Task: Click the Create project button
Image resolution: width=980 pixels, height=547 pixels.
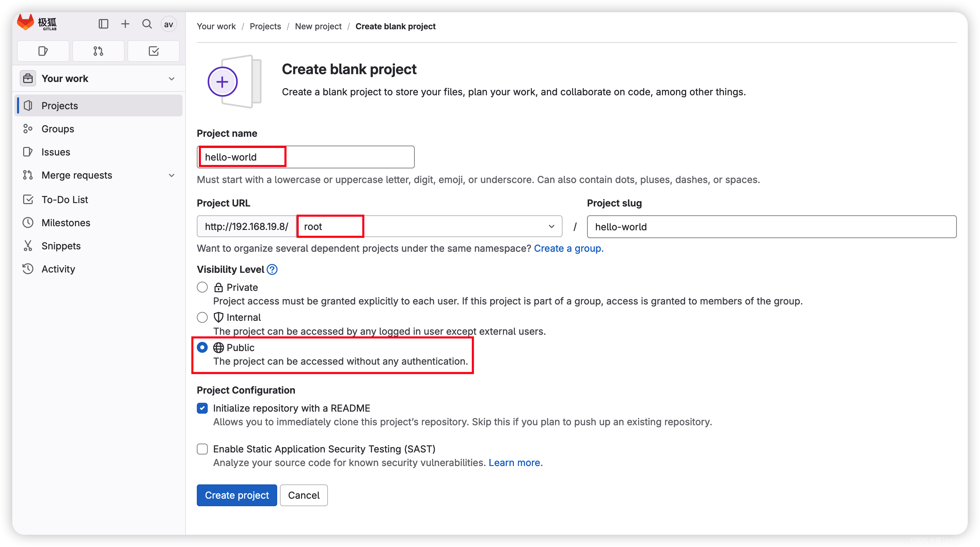Action: pos(237,495)
